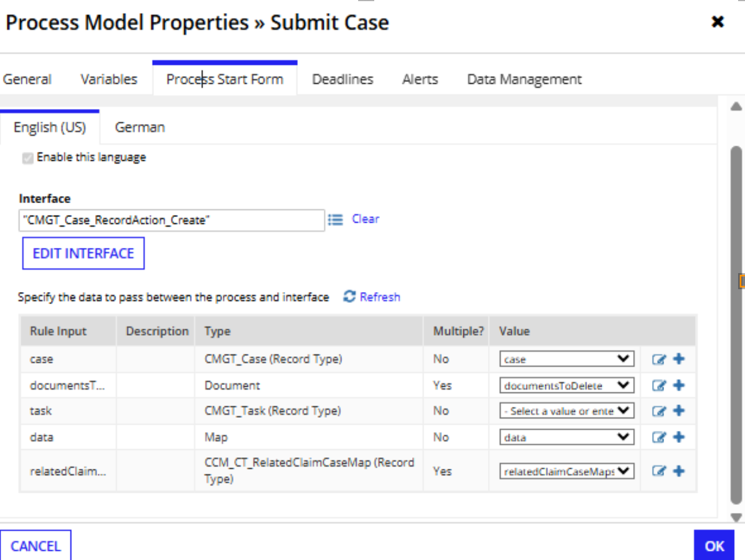Viewport: 745px width, 560px height.
Task: Click the Refresh circular arrows icon
Action: pyautogui.click(x=349, y=296)
